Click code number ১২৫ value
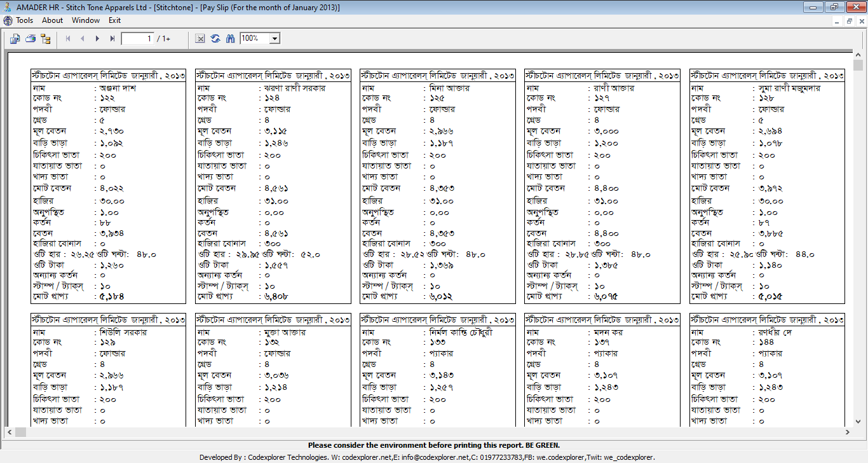Image resolution: width=868 pixels, height=463 pixels. (437, 99)
